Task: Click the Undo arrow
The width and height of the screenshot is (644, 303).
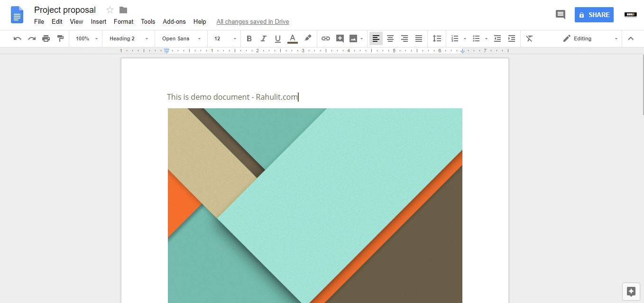Action: 18,38
